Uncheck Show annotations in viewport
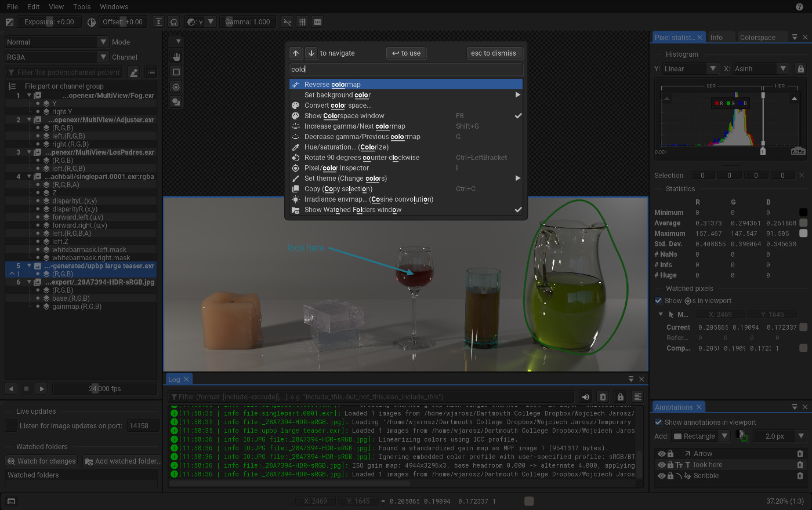This screenshot has height=510, width=812. pyautogui.click(x=658, y=422)
